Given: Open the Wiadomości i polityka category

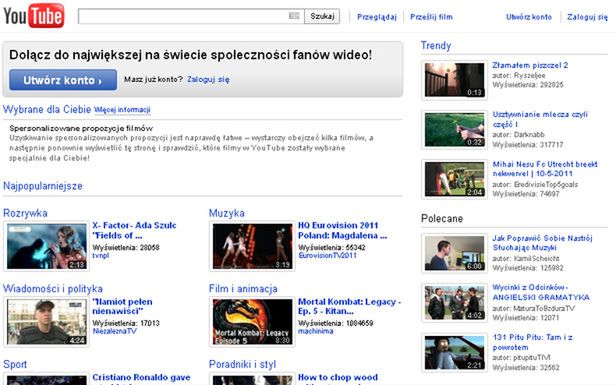Looking at the screenshot, I should pos(53,289).
